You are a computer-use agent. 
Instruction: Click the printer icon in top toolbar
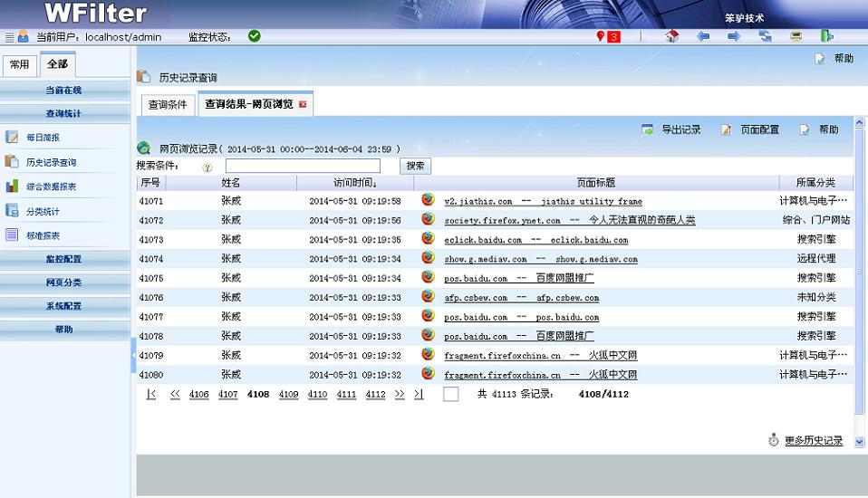point(796,37)
